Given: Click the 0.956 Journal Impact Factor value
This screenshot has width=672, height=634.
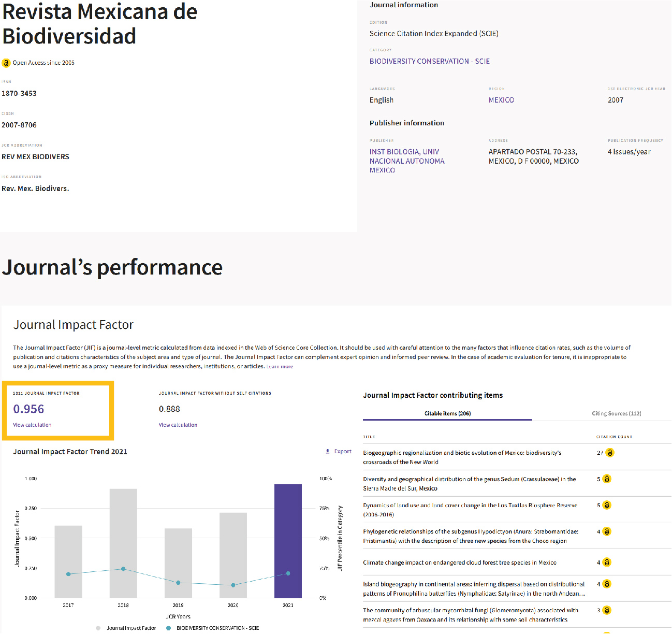Looking at the screenshot, I should pos(28,409).
